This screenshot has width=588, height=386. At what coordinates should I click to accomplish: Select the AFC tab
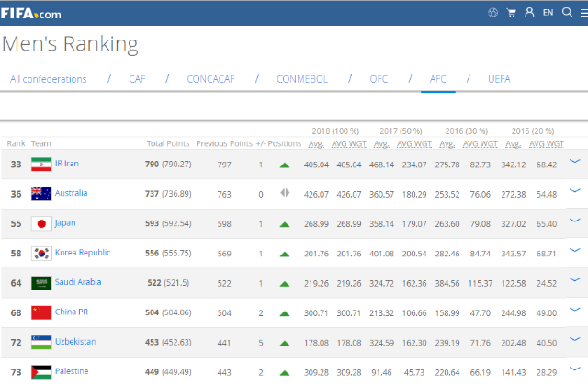click(437, 79)
